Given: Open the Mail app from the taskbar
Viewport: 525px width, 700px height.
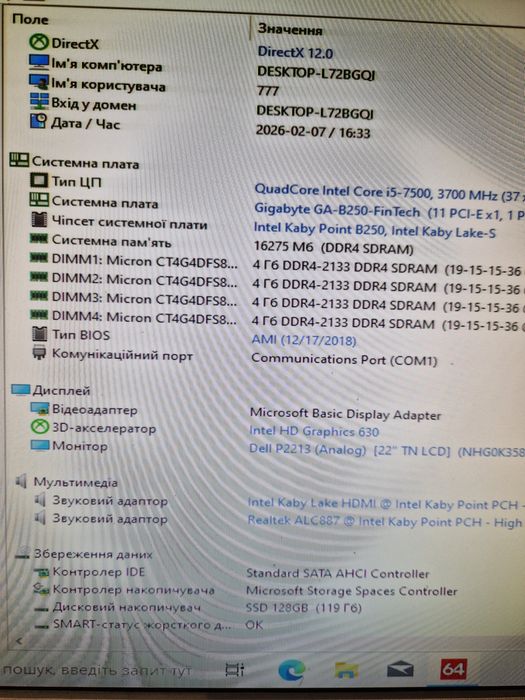Looking at the screenshot, I should tap(400, 670).
